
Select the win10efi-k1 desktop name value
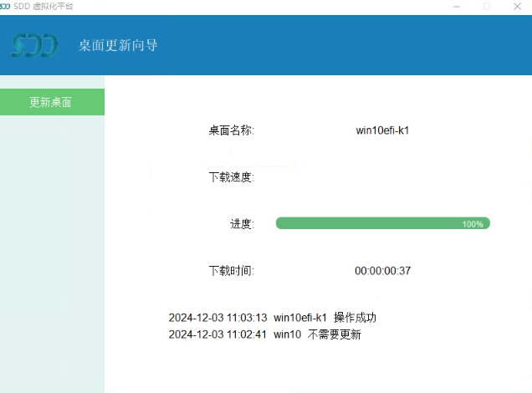point(382,130)
